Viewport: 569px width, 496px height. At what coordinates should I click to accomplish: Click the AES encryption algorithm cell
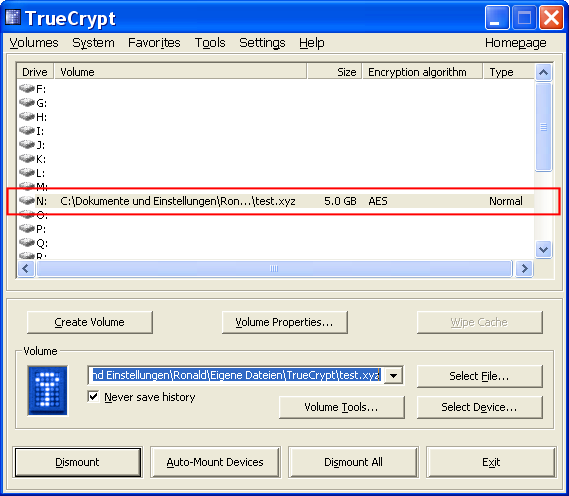coord(378,201)
